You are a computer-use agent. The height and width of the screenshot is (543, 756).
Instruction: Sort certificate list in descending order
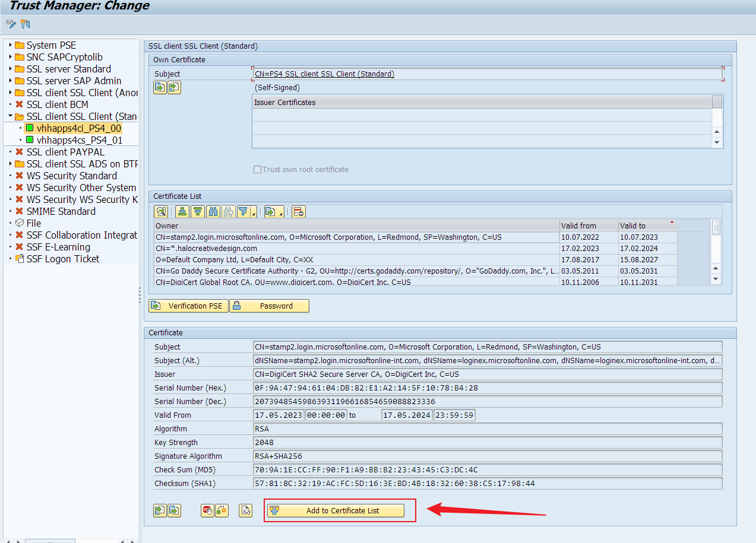click(x=198, y=211)
